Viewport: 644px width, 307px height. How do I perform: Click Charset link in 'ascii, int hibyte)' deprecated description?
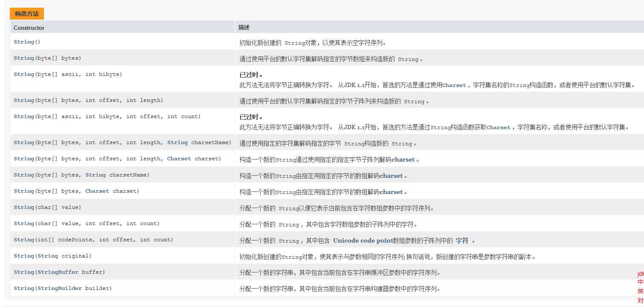pyautogui.click(x=454, y=85)
